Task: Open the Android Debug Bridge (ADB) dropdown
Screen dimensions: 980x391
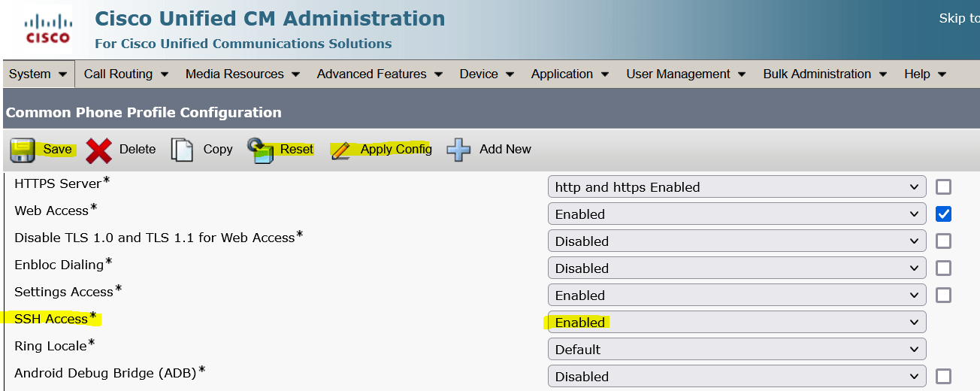Action: [x=737, y=377]
